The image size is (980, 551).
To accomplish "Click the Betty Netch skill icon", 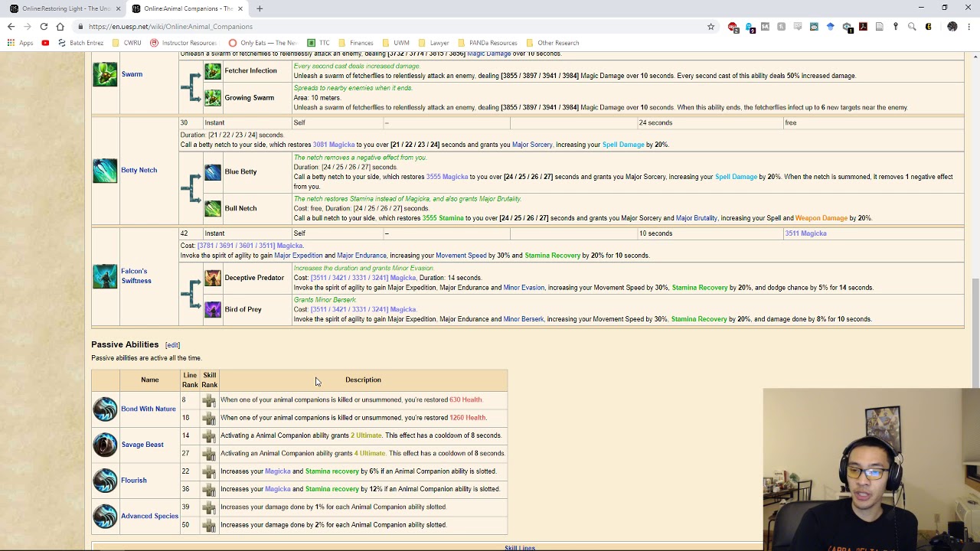I will (x=105, y=170).
